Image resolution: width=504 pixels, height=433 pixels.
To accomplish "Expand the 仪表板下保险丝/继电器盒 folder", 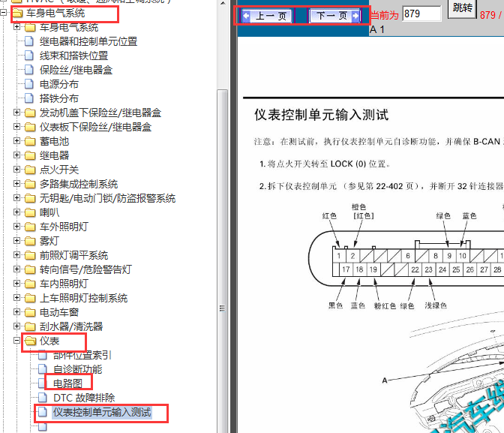I will (16, 126).
